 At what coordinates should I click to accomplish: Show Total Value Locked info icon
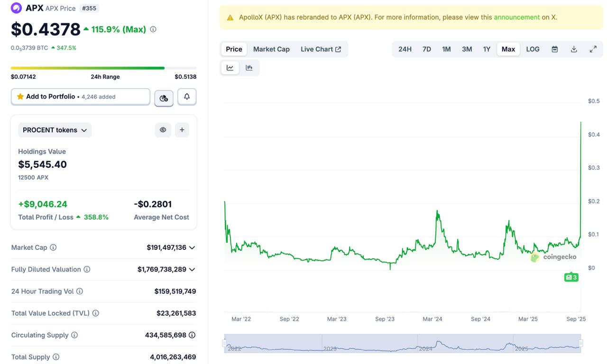click(x=95, y=313)
